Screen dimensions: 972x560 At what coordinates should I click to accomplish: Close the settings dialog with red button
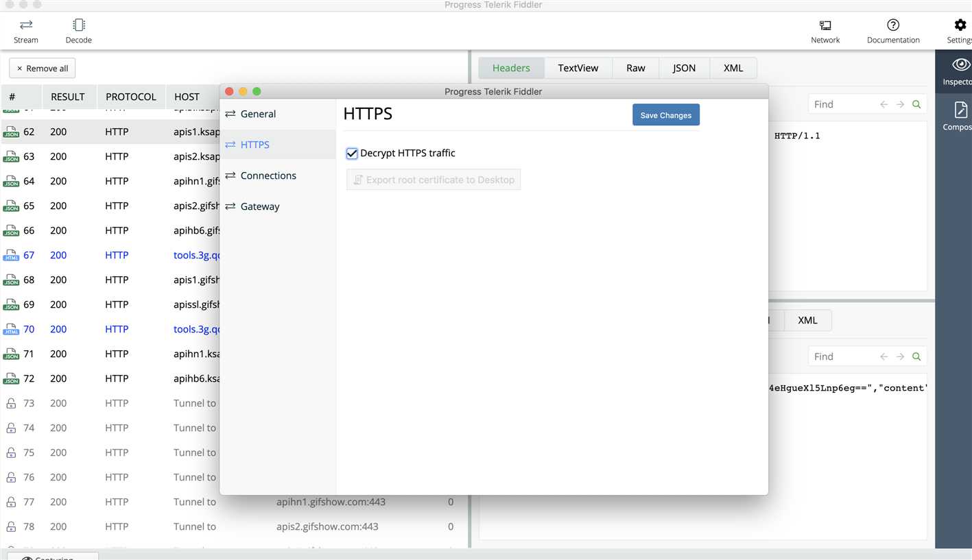coord(229,91)
